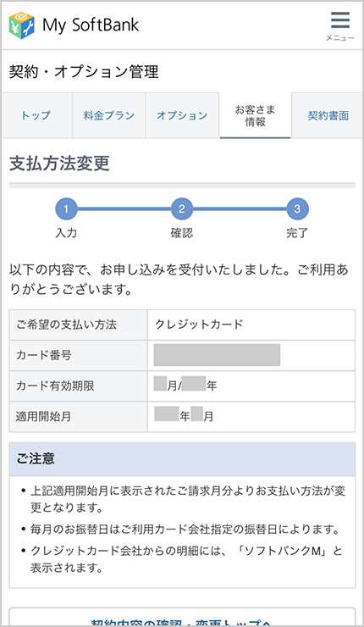
Task: Click the masked カード番号 value
Action: tap(217, 355)
